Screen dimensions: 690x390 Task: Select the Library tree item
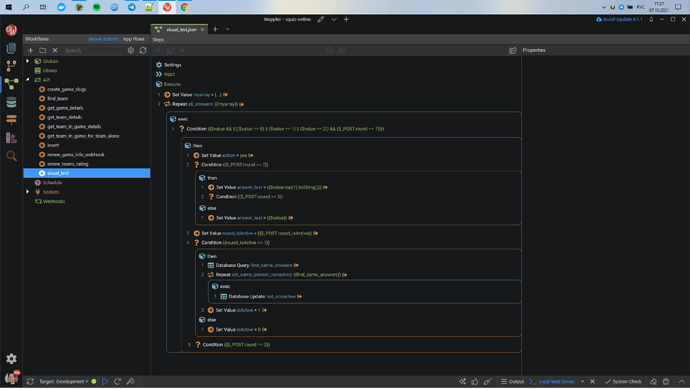(50, 70)
